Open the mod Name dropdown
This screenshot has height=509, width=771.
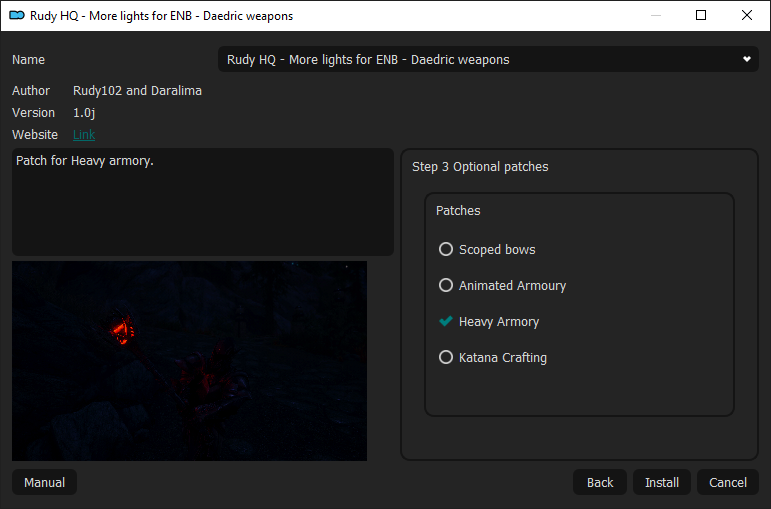click(x=488, y=60)
